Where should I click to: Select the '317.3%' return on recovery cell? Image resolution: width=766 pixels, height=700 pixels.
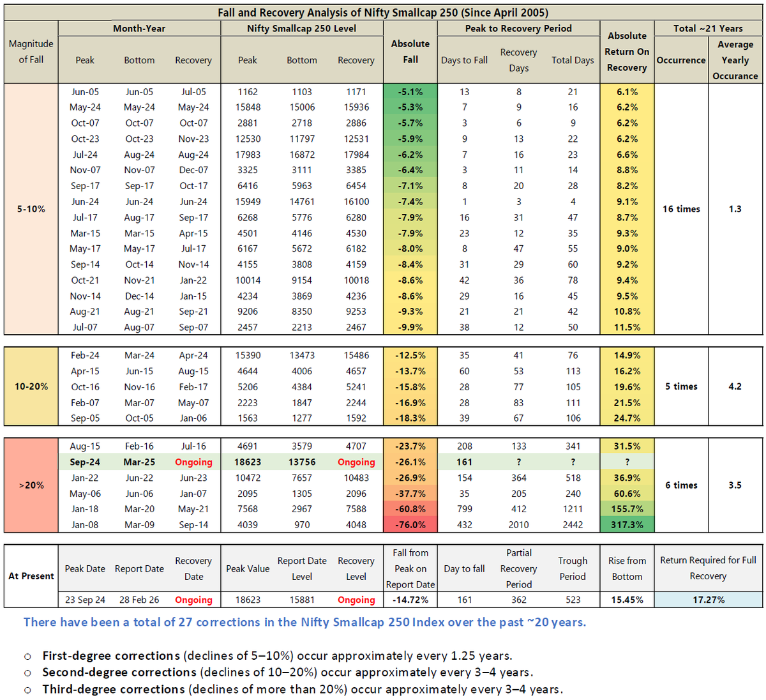point(627,525)
